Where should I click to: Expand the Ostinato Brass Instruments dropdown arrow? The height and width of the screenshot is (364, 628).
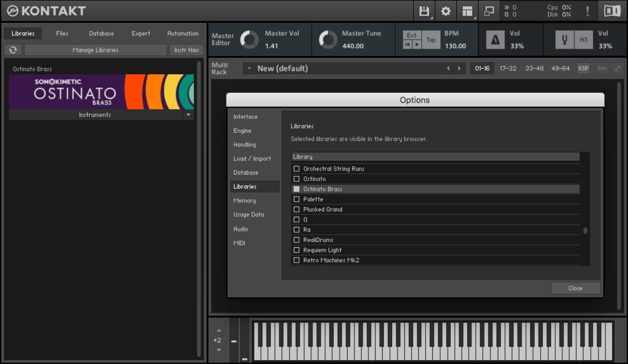click(188, 115)
